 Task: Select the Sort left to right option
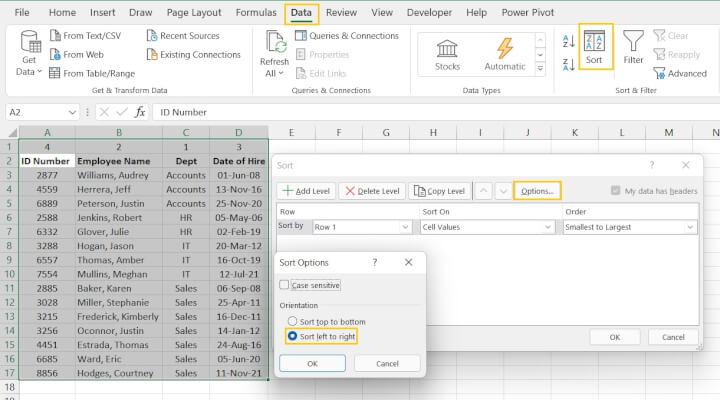pyautogui.click(x=292, y=336)
